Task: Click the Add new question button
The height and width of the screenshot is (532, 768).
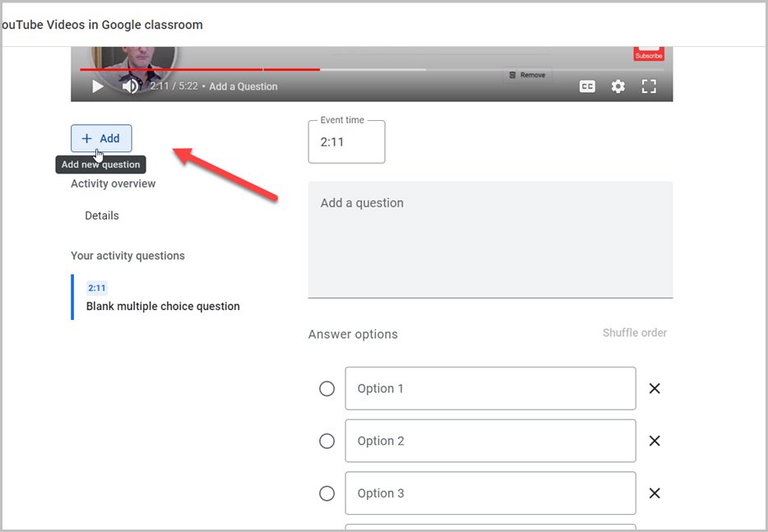Action: point(101,139)
